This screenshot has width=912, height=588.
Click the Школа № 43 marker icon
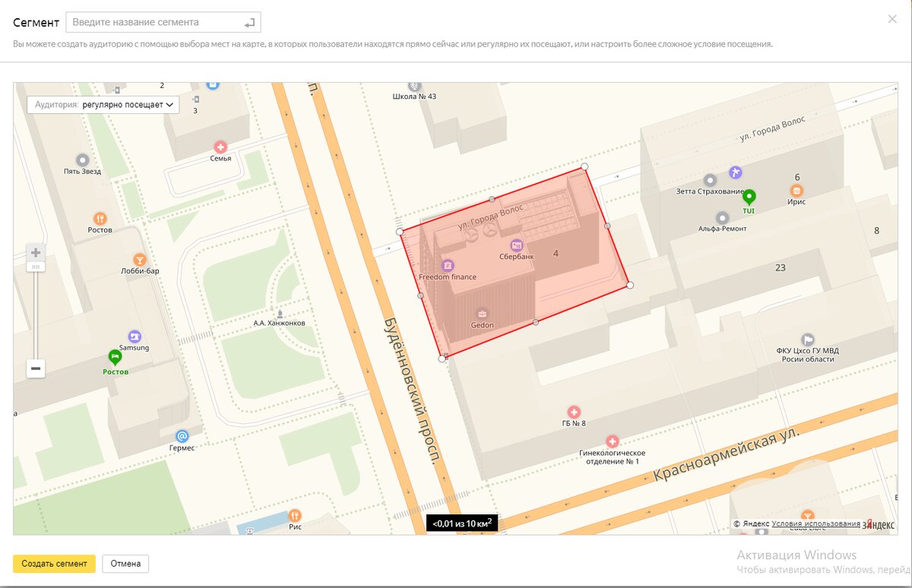(414, 85)
